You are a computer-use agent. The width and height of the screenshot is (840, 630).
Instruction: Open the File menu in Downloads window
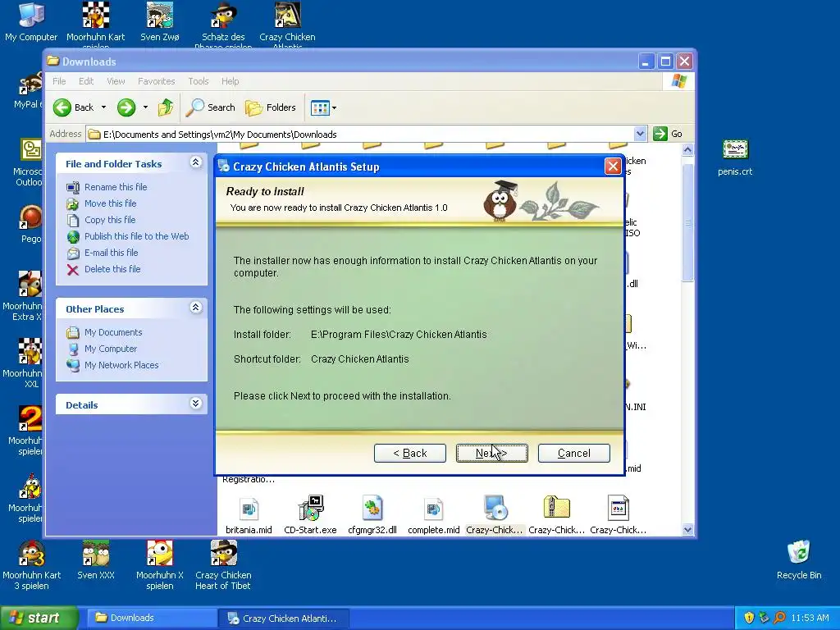click(59, 81)
